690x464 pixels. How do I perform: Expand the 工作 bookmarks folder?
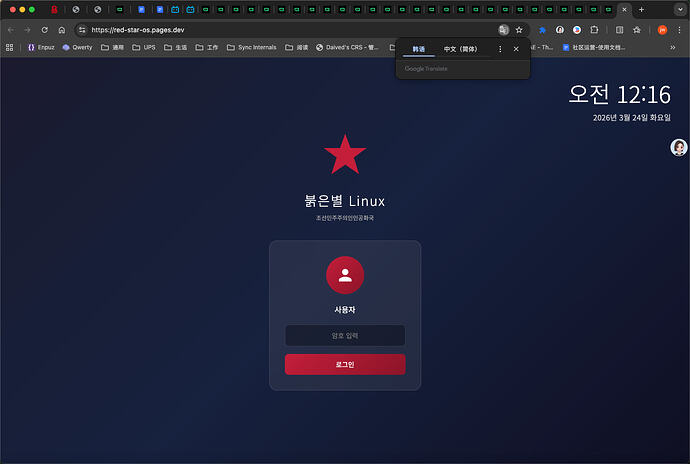click(207, 48)
